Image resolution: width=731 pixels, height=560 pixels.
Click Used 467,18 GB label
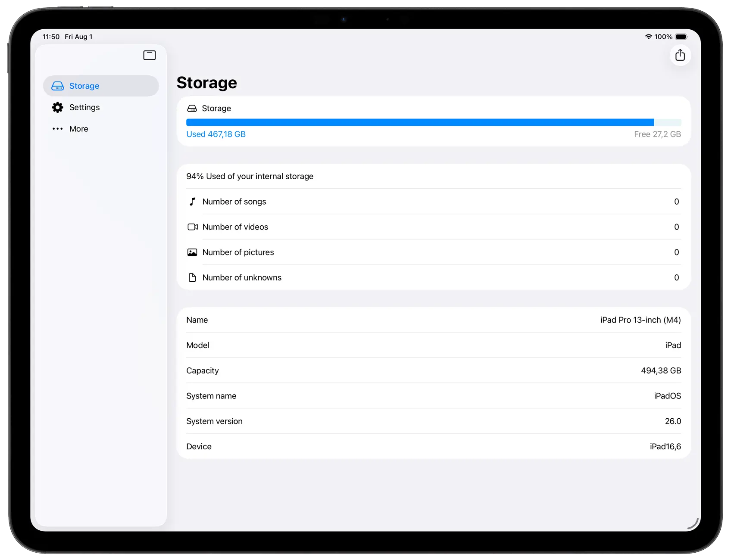[x=216, y=134]
